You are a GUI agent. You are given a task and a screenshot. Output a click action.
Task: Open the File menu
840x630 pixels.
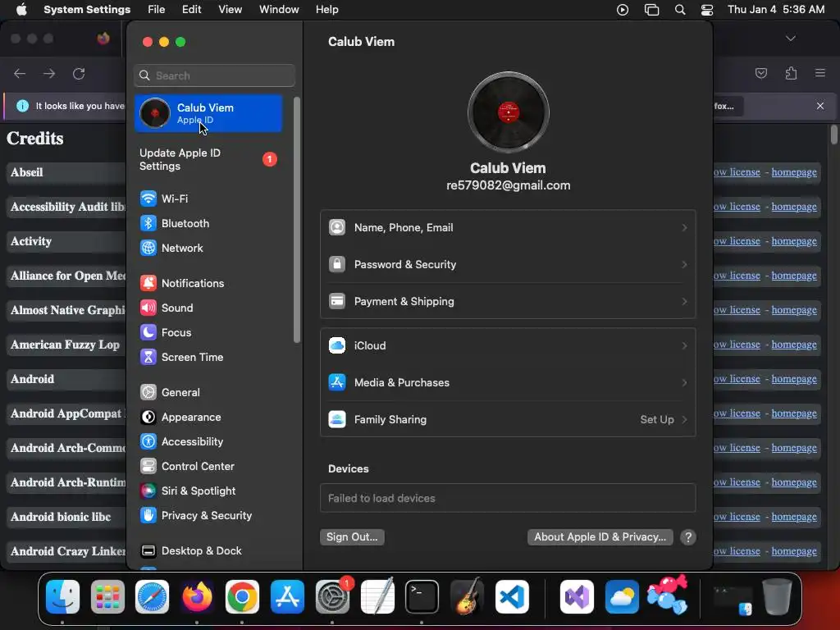tap(157, 10)
